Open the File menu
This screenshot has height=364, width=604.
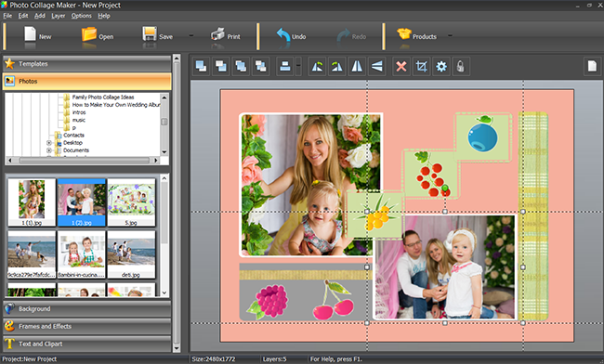pos(7,16)
